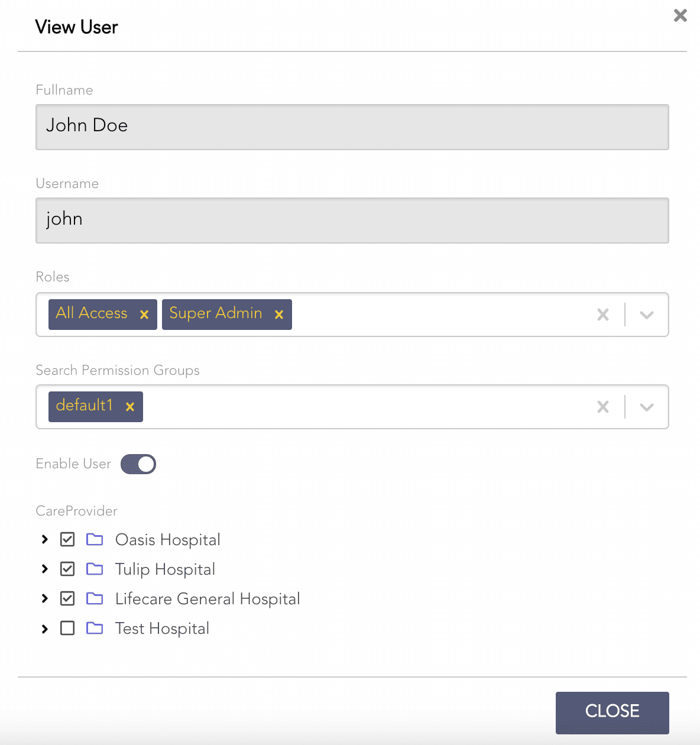Clear all selected roles
The image size is (700, 745).
(602, 314)
